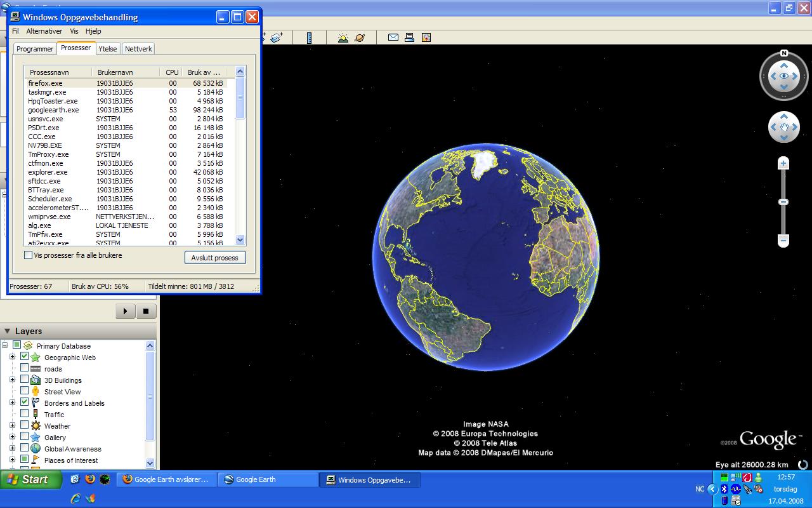The width and height of the screenshot is (812, 508).
Task: Enable the 3D Buildings checkbox
Action: [x=25, y=379]
